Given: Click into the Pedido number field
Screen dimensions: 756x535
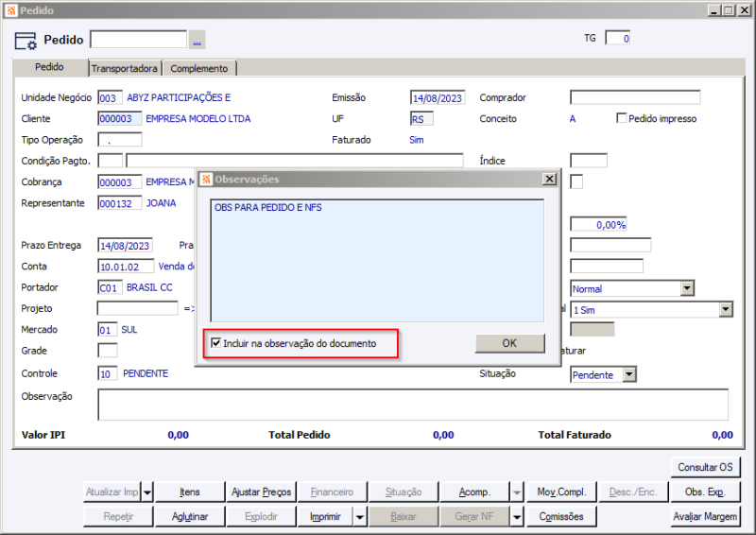Looking at the screenshot, I should pos(139,40).
